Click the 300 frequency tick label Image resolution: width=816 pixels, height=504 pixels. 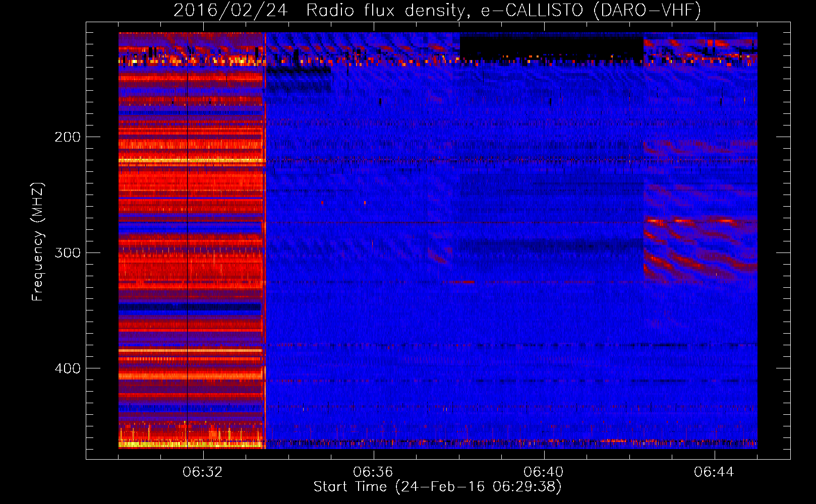[68, 253]
